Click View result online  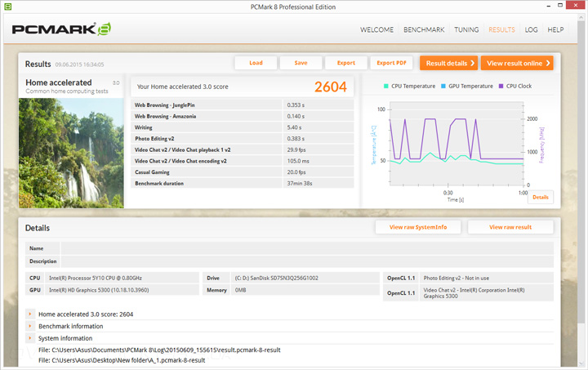517,63
